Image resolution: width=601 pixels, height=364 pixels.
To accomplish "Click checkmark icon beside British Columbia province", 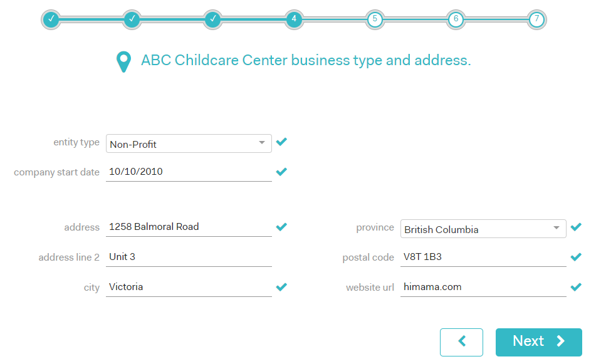I will tap(576, 227).
